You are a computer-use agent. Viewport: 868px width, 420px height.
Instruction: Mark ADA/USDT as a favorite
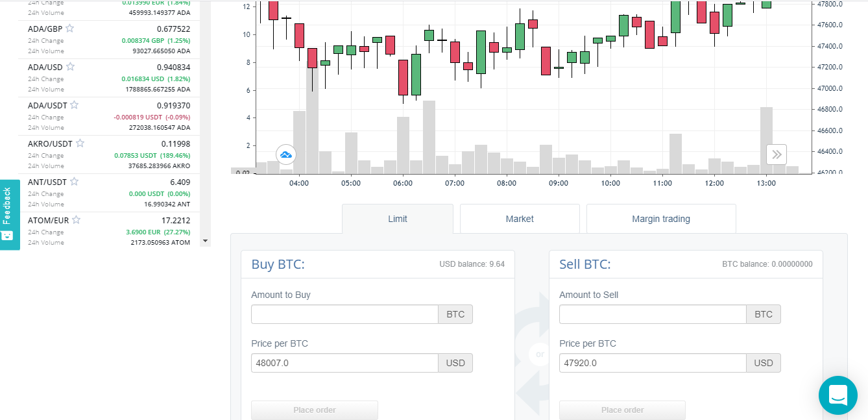[x=74, y=105]
